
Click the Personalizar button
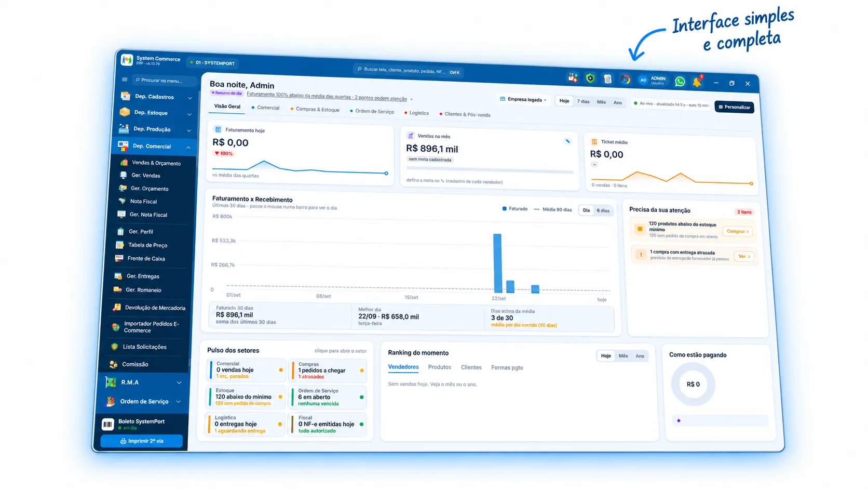coord(734,107)
